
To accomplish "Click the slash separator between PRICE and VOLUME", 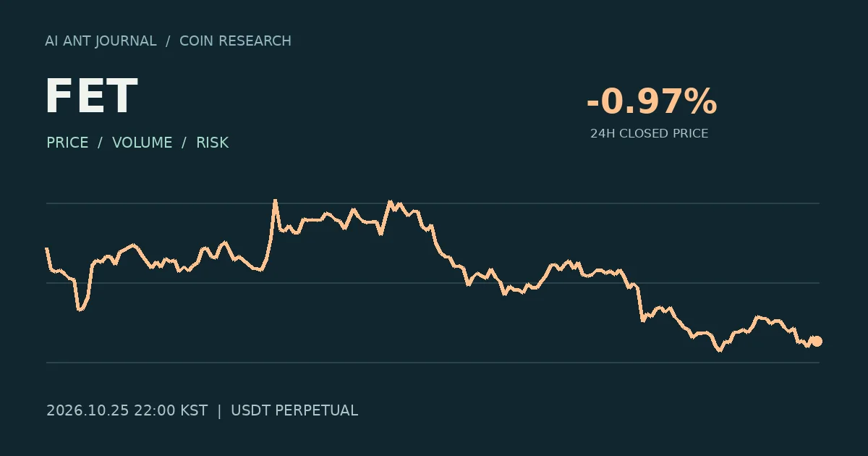I will tap(101, 143).
